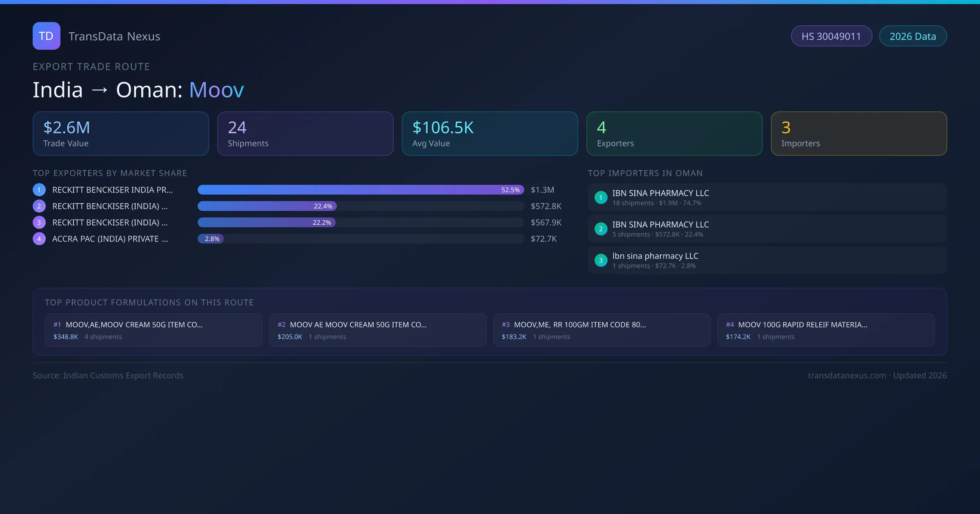The width and height of the screenshot is (980, 514).
Task: Open the 4 Exporters stat card
Action: click(x=674, y=133)
